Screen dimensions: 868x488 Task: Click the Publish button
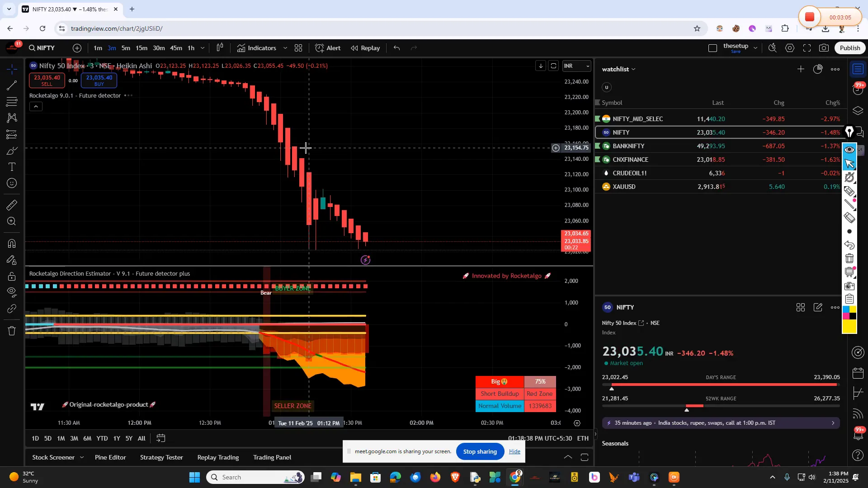849,47
